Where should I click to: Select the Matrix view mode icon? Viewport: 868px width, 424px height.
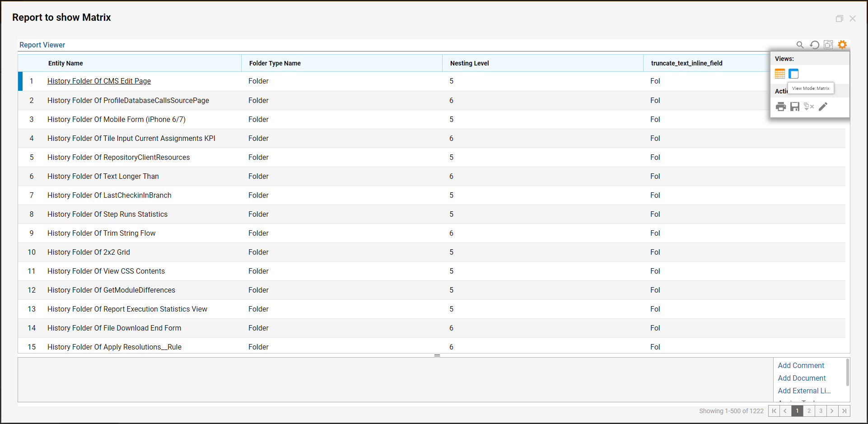click(x=793, y=74)
